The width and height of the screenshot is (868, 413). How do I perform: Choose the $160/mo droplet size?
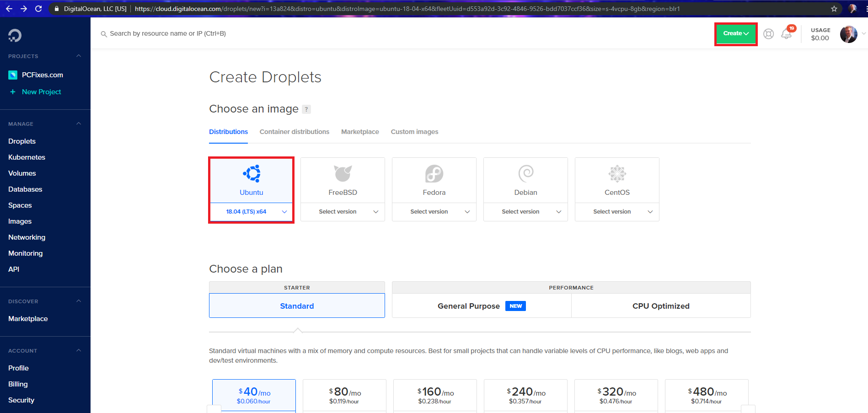point(435,396)
